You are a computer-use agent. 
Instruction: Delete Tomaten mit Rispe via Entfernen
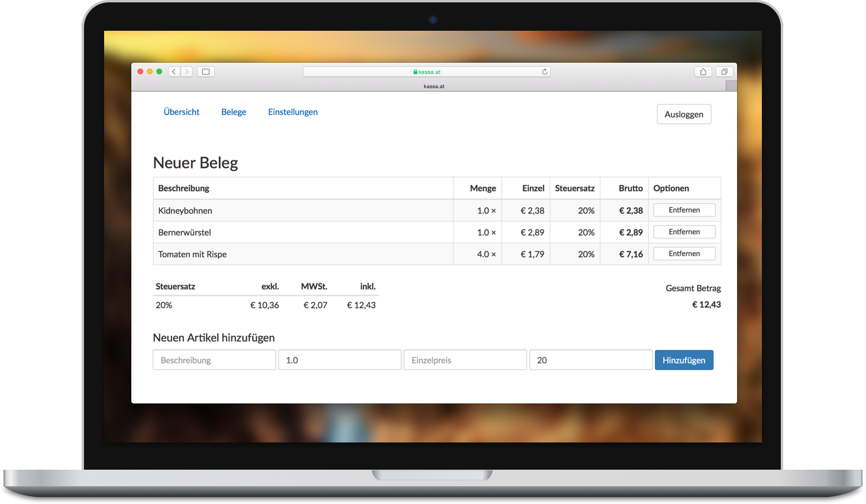[x=684, y=254]
